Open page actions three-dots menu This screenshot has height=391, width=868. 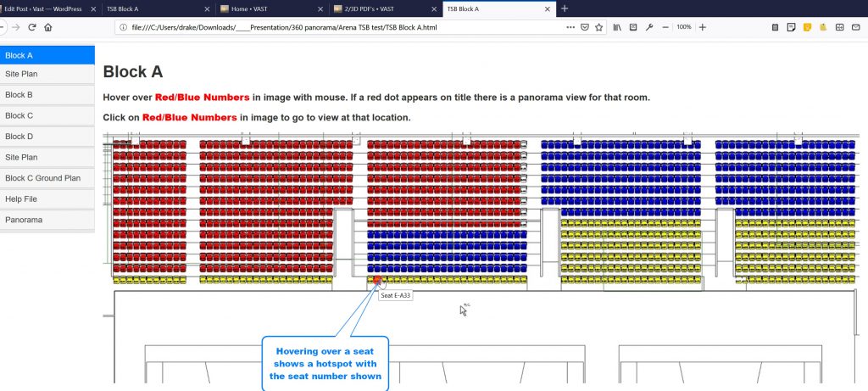click(x=570, y=27)
